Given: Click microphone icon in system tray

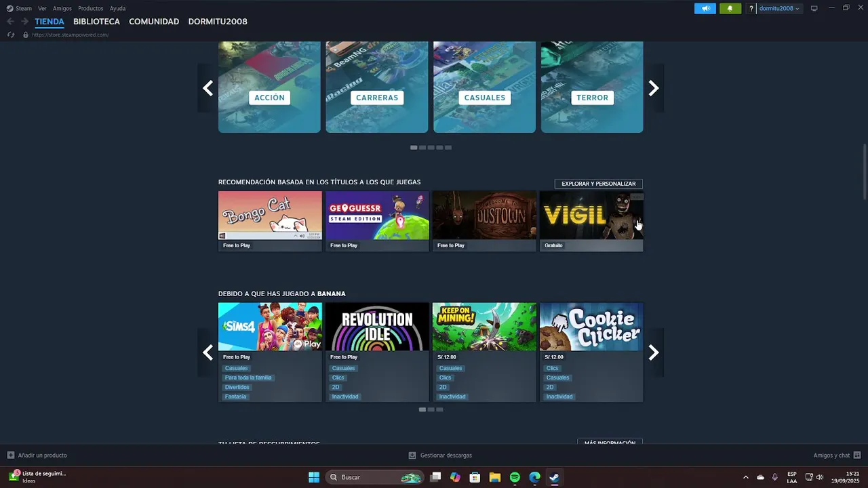Looking at the screenshot, I should pyautogui.click(x=775, y=477).
